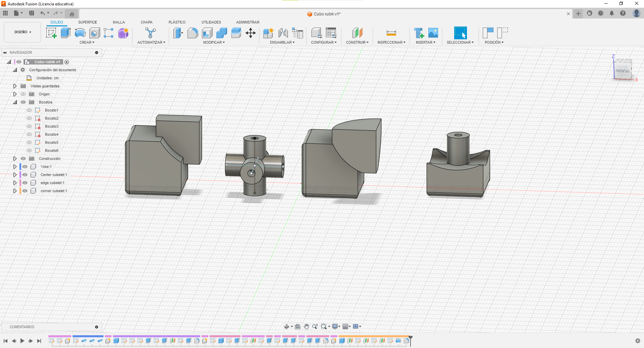
Task: Open the INSPECCIONAR menu
Action: (x=391, y=42)
